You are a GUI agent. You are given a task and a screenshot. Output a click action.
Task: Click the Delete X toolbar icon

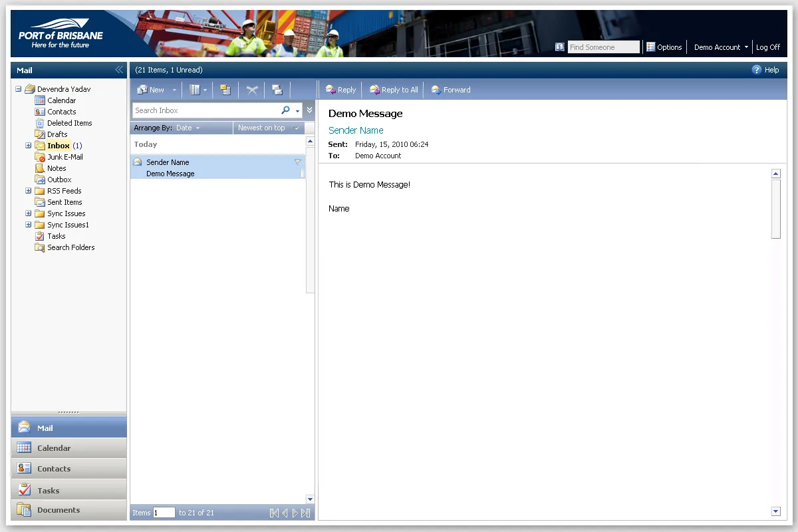[x=252, y=90]
